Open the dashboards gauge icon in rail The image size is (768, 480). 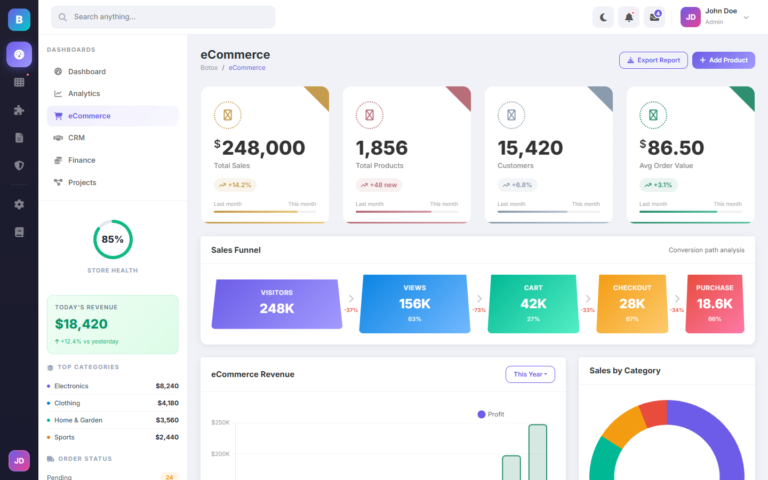coord(19,54)
